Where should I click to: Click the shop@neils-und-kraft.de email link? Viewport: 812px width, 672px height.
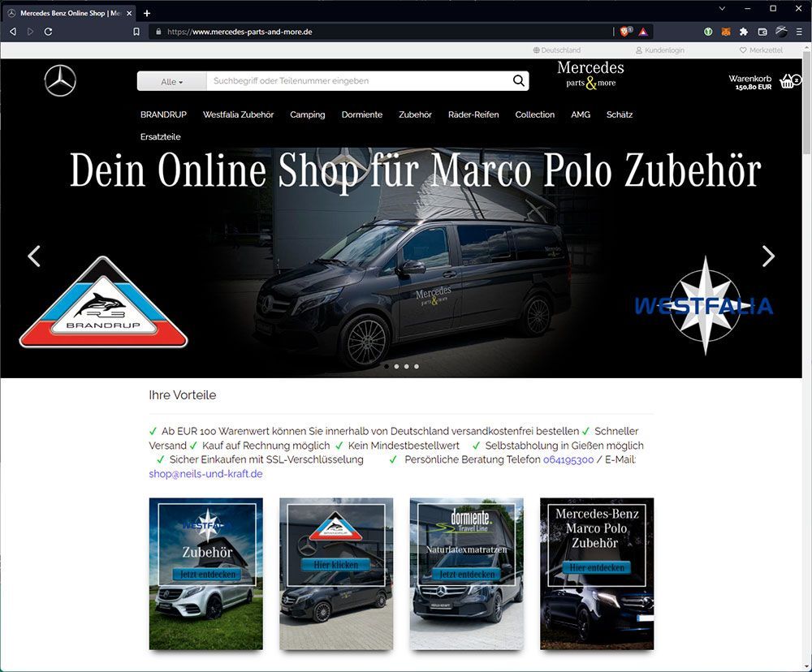point(205,474)
